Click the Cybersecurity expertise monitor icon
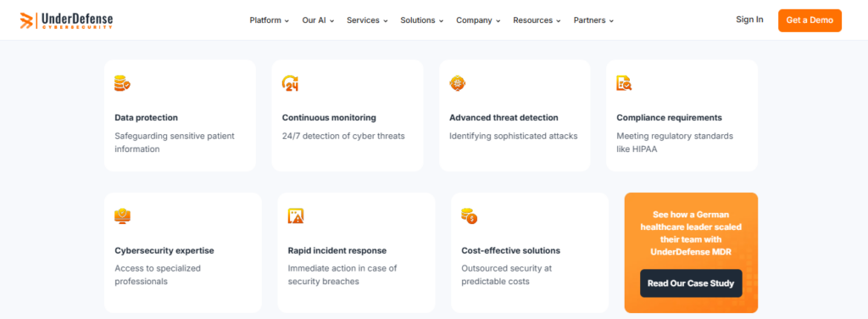 click(122, 216)
